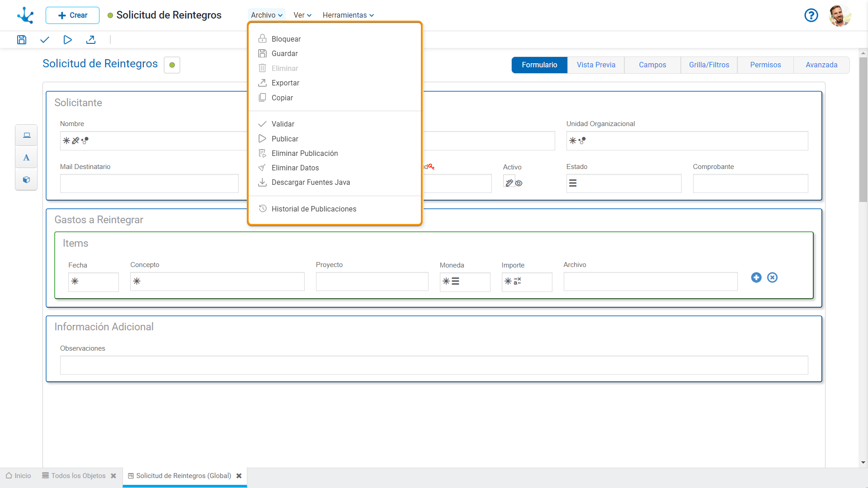Select the Gastos a Reintegrar container title
The width and height of the screenshot is (868, 488).
click(x=99, y=220)
